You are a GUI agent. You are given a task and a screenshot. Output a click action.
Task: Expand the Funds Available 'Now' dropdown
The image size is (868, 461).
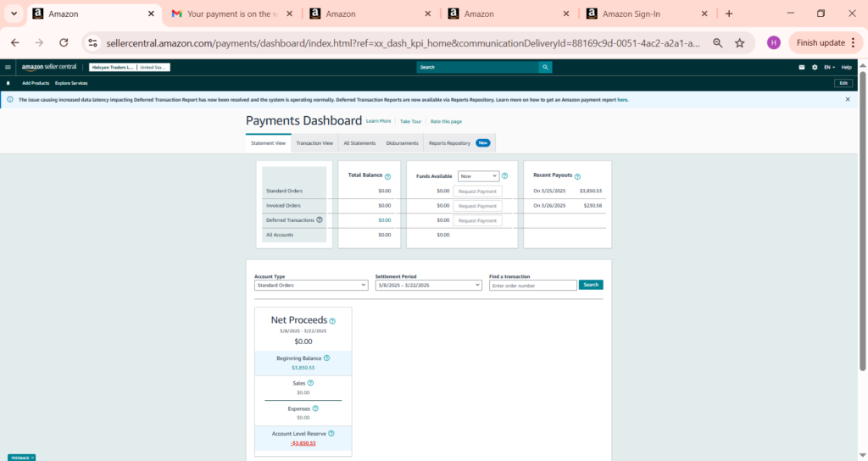pyautogui.click(x=478, y=176)
